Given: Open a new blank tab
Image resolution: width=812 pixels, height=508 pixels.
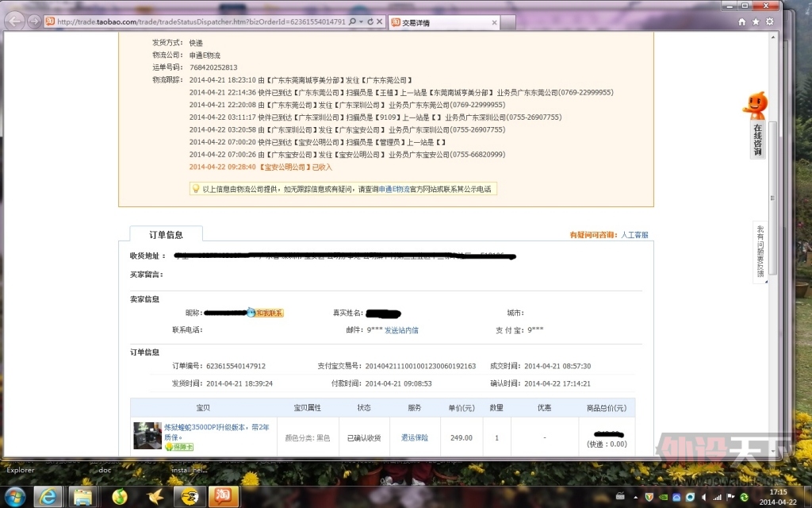Looking at the screenshot, I should tap(508, 23).
